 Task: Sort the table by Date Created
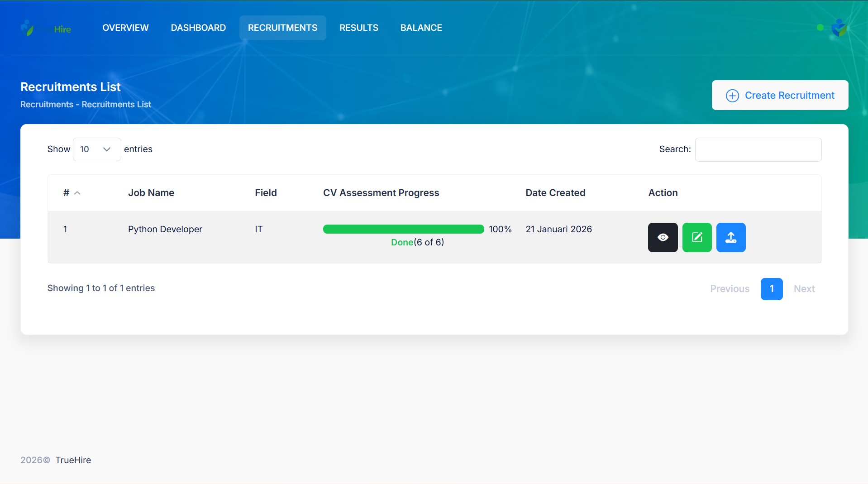[x=555, y=193]
